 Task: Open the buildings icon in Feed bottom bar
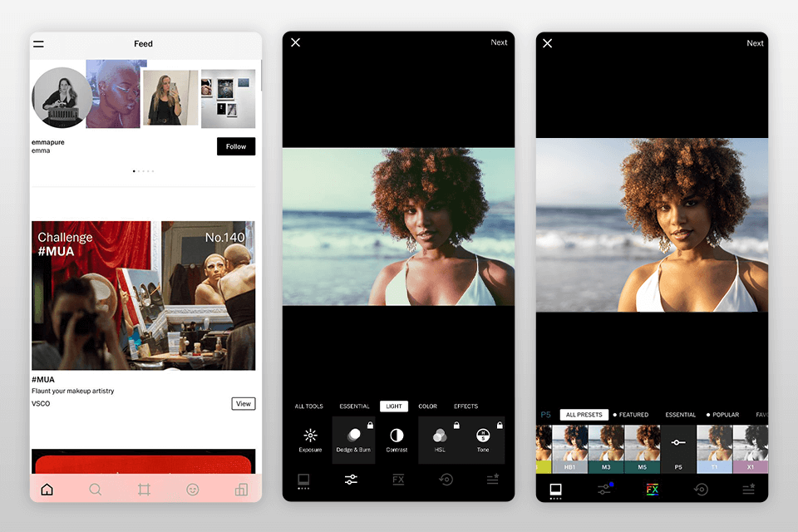[x=241, y=490]
